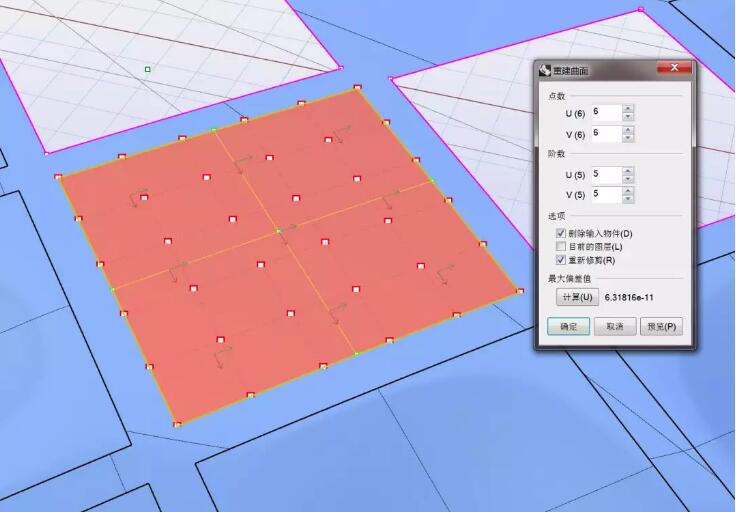Image resolution: width=736 pixels, height=512 pixels.
Task: Enable 目前的图层(L) checkbox
Action: (x=560, y=246)
